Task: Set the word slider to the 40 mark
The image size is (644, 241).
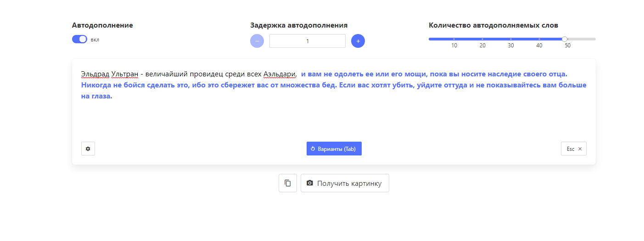Action: [539, 39]
